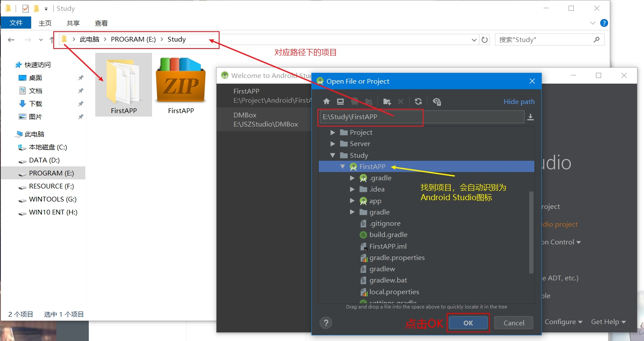Switch to the 共享 ribbon tab
This screenshot has width=644, height=341.
tap(73, 23)
